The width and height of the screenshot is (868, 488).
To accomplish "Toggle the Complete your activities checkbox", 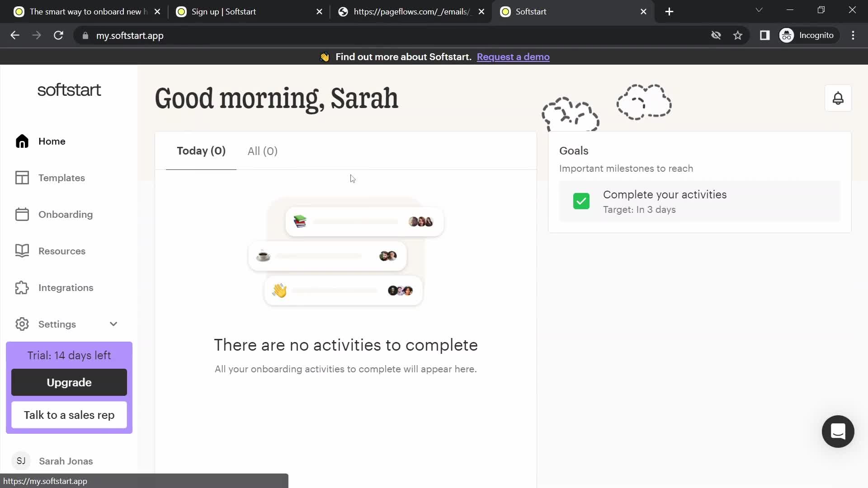I will (x=581, y=201).
